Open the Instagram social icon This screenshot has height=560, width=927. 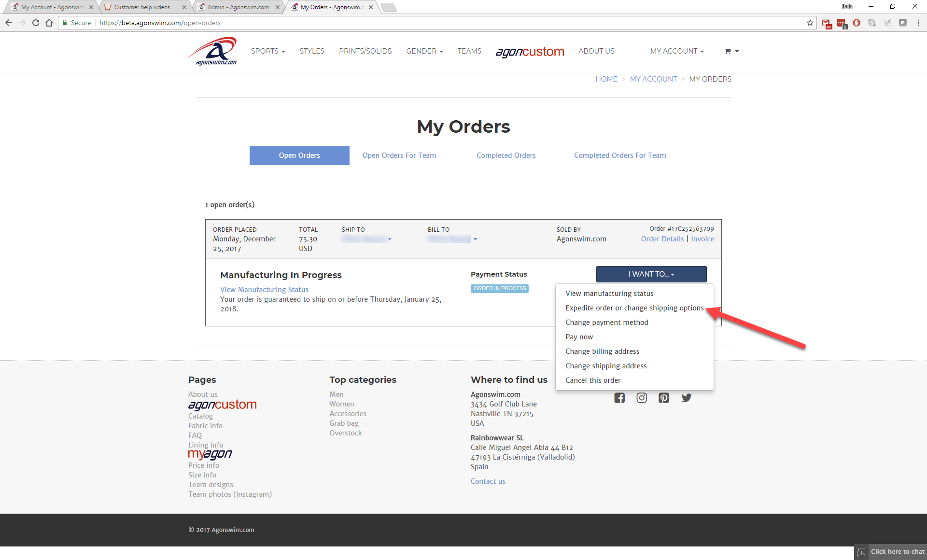[642, 398]
